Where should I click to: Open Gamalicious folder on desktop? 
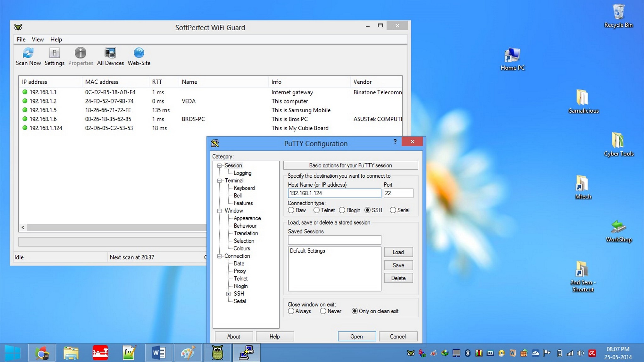pyautogui.click(x=583, y=101)
